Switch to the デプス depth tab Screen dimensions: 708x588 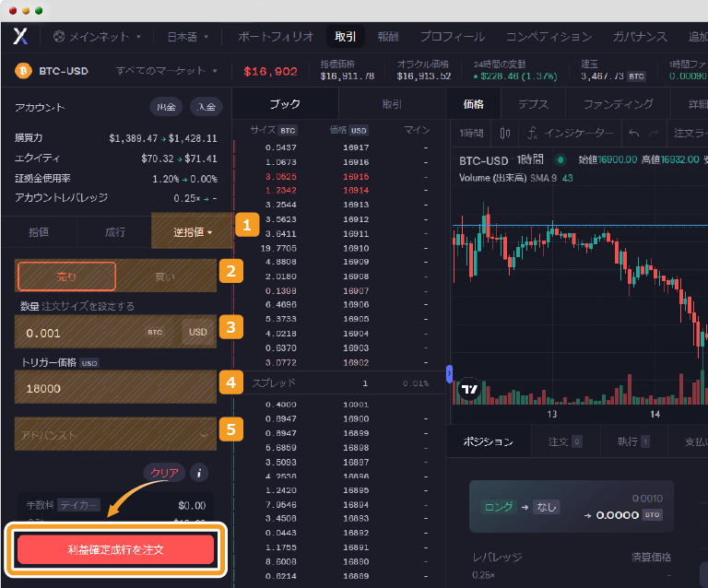[x=533, y=104]
